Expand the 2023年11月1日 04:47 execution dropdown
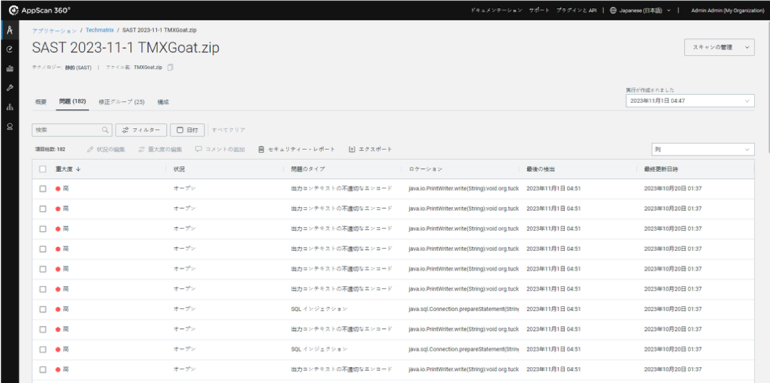Viewport: 770px width, 385px height. coord(690,101)
